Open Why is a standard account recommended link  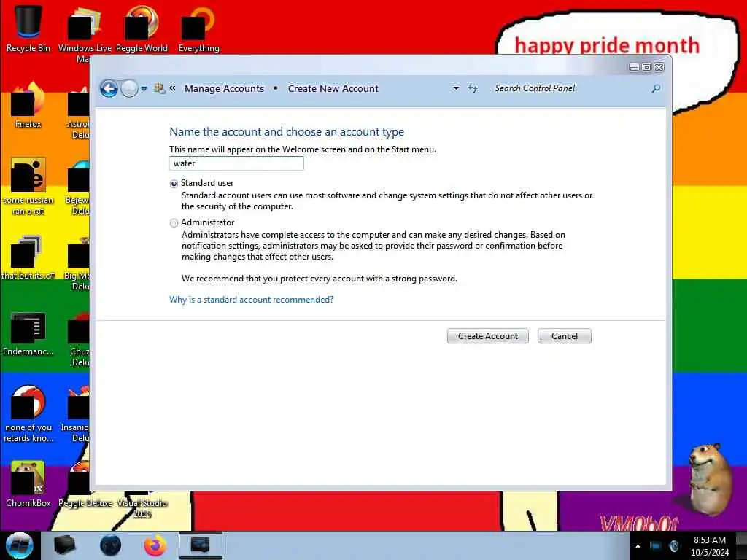pos(251,300)
